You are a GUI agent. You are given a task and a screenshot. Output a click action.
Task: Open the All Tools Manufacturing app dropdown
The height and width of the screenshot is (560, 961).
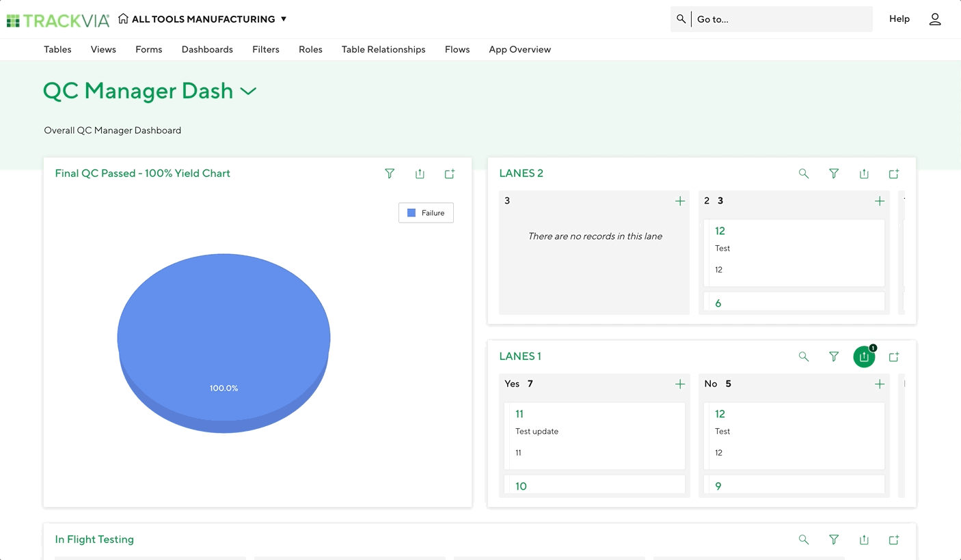[x=284, y=19]
